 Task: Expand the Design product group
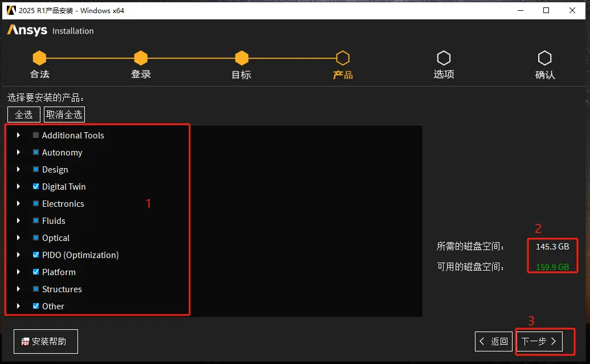click(x=18, y=169)
